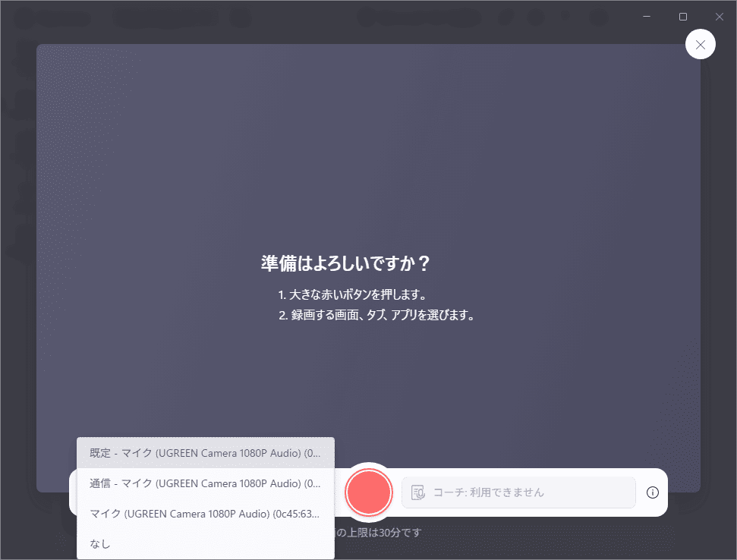737x560 pixels.
Task: Click the instruction 大きな赤いボタンを押します
Action: pyautogui.click(x=352, y=294)
